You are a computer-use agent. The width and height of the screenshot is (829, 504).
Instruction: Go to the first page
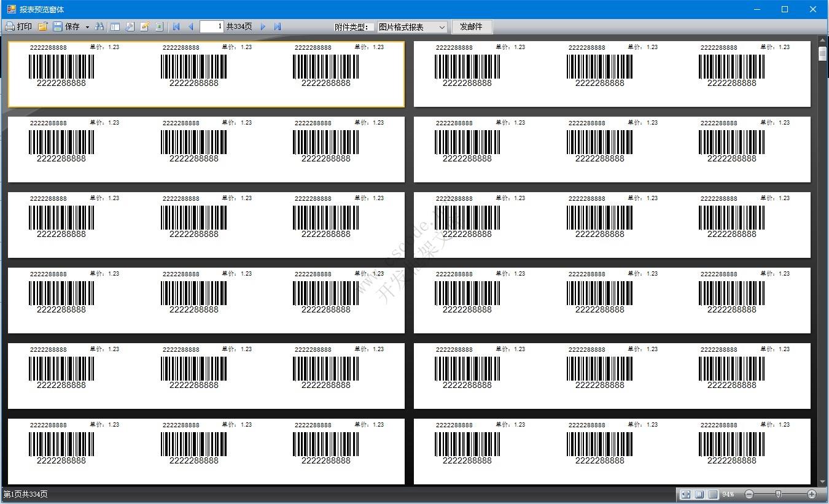[176, 27]
